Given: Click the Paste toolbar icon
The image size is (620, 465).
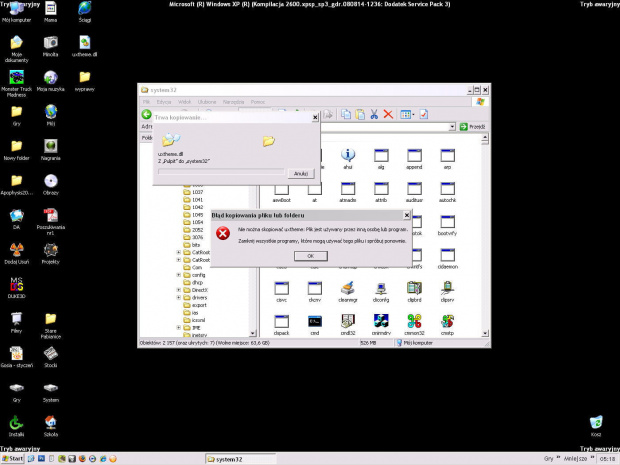Looking at the screenshot, I should [x=360, y=114].
